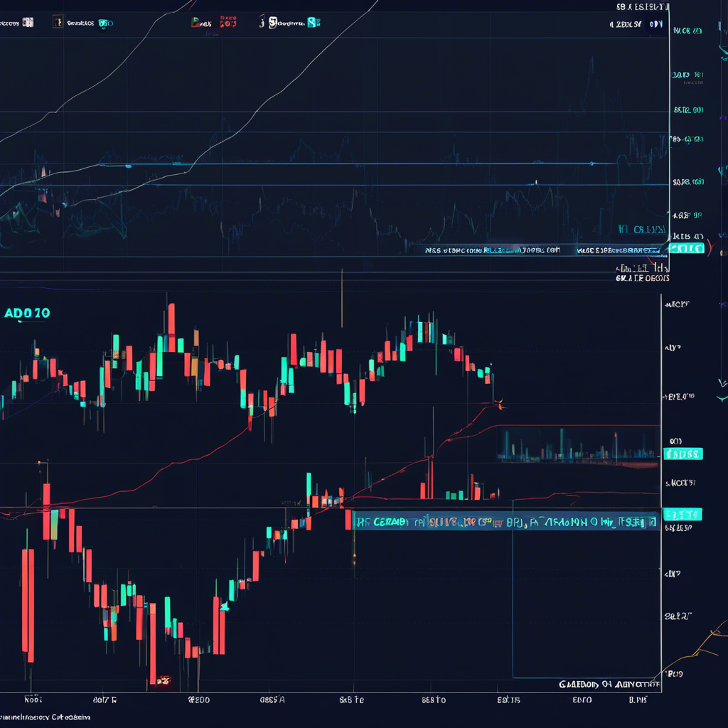Select the 8600 time axis label
This screenshot has height=728, width=728.
pos(198,700)
